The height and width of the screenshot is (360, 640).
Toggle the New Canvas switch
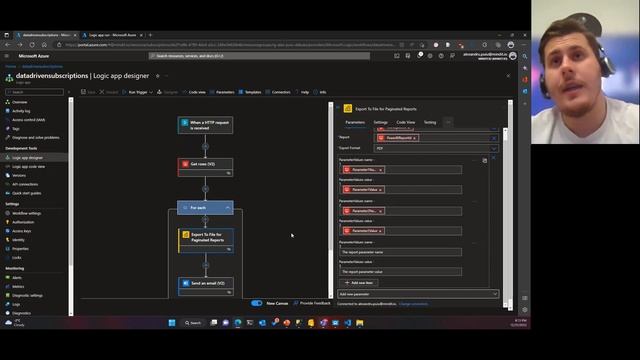257,303
